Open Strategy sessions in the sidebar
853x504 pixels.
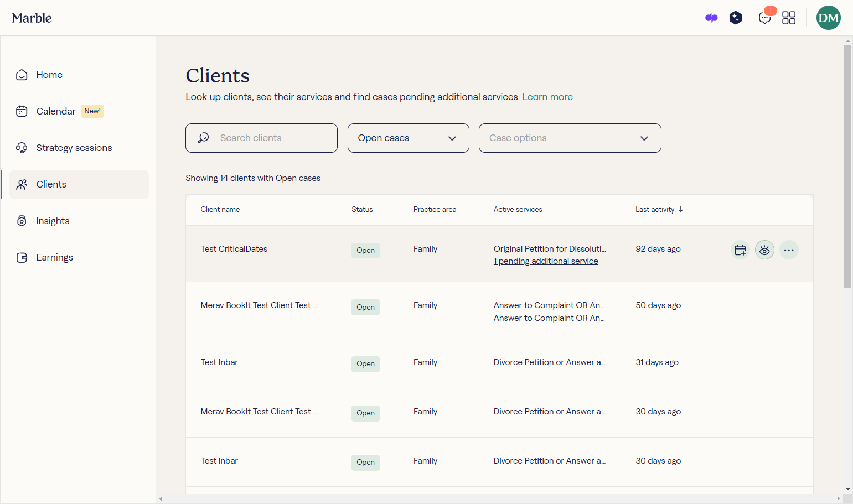(x=79, y=148)
